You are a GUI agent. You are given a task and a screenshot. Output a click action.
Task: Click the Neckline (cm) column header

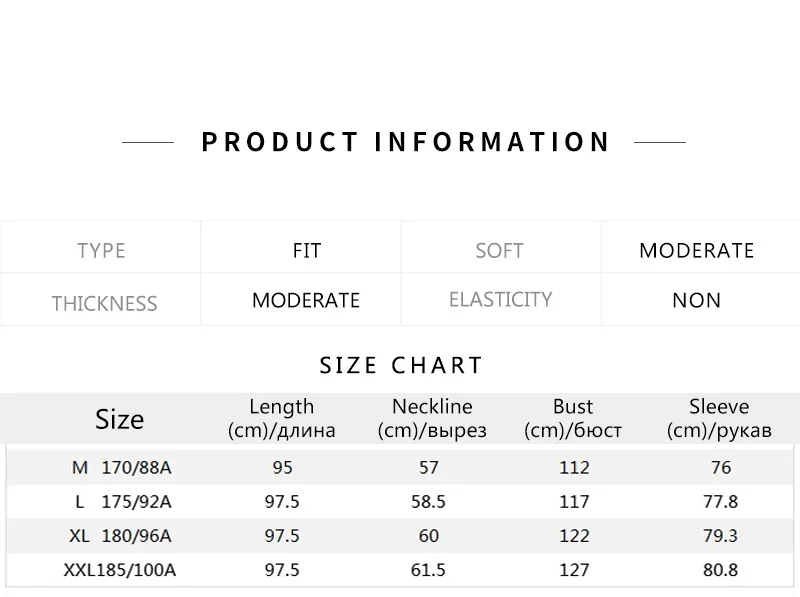coord(432,419)
